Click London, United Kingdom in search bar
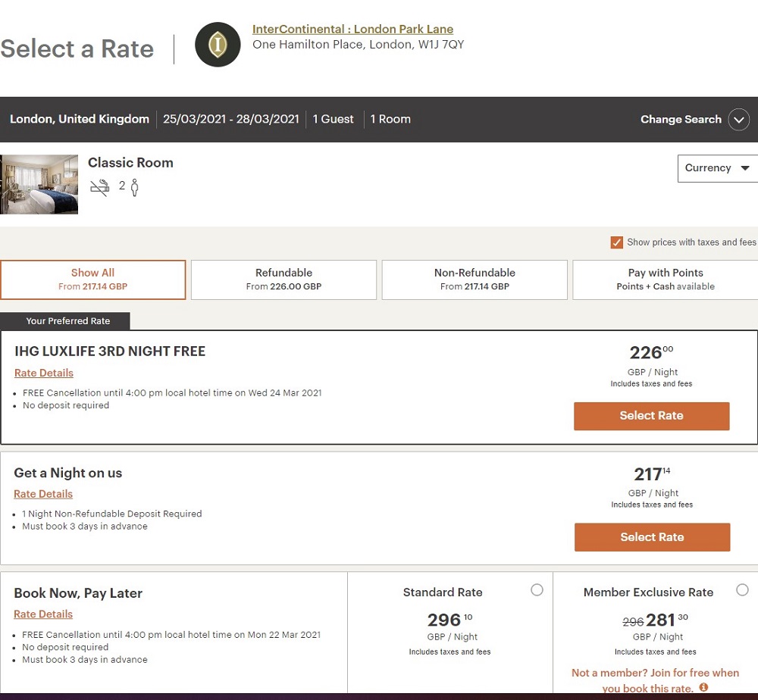 (x=80, y=120)
